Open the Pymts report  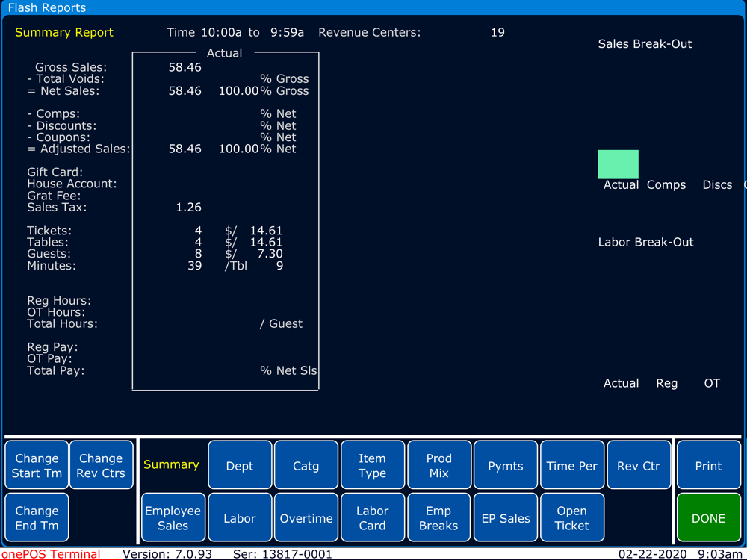tap(506, 465)
